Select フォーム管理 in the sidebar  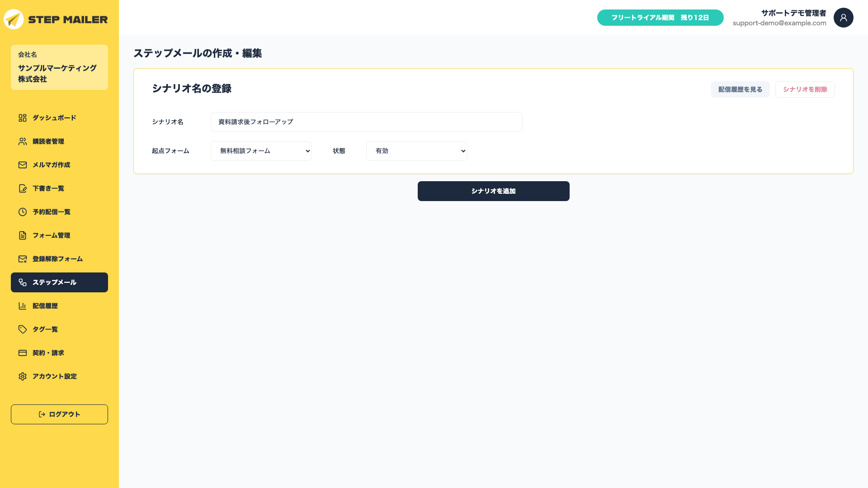(59, 235)
